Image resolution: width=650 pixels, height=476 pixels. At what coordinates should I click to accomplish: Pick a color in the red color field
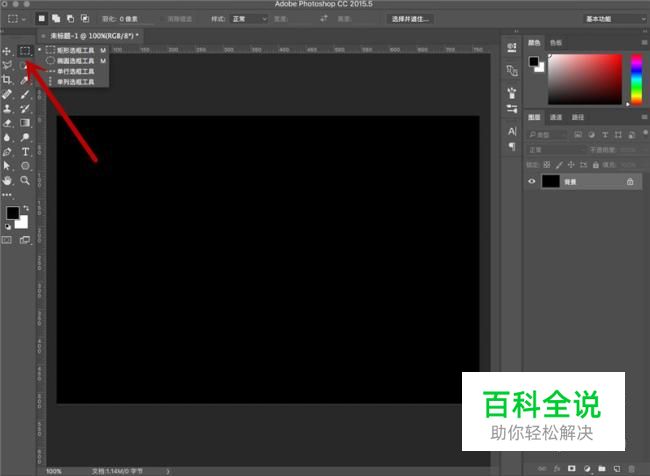tap(585, 79)
